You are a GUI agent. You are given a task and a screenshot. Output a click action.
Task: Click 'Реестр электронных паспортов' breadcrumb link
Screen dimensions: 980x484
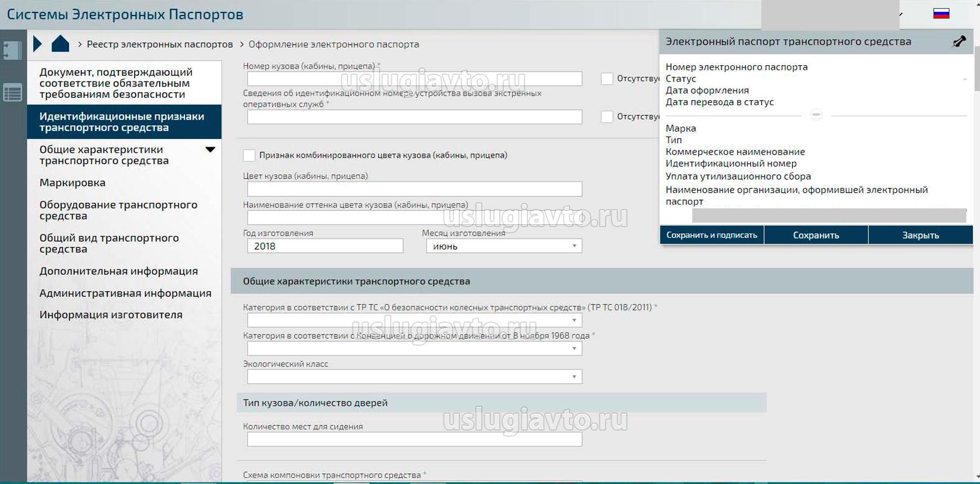[160, 44]
